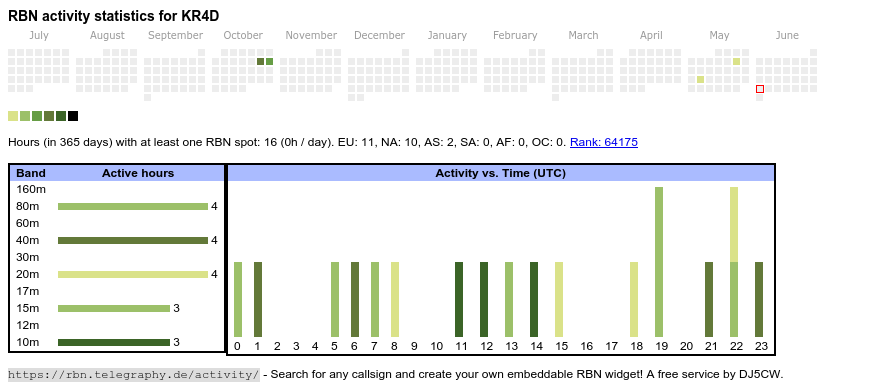
Task: Select the dark green October activity cell
Action: [260, 62]
